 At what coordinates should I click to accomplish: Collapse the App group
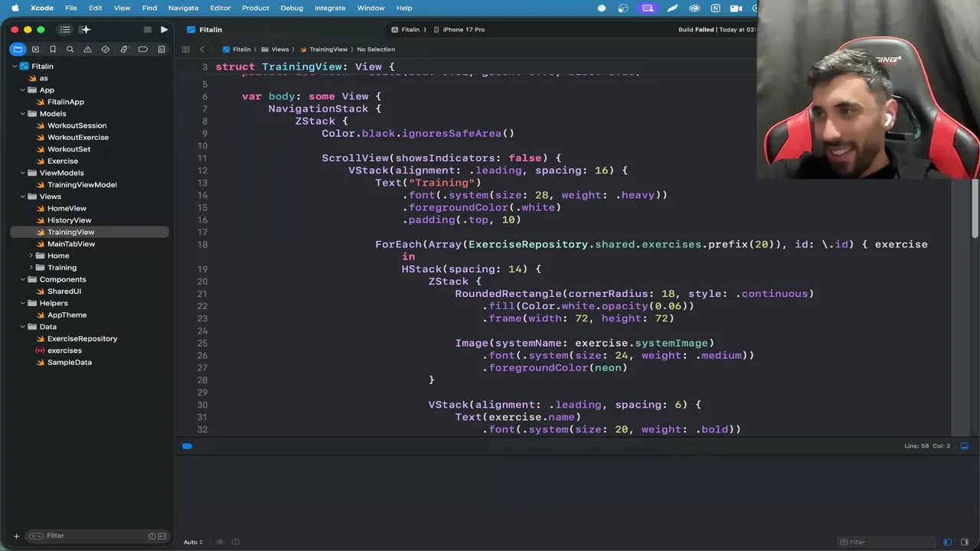(x=22, y=90)
